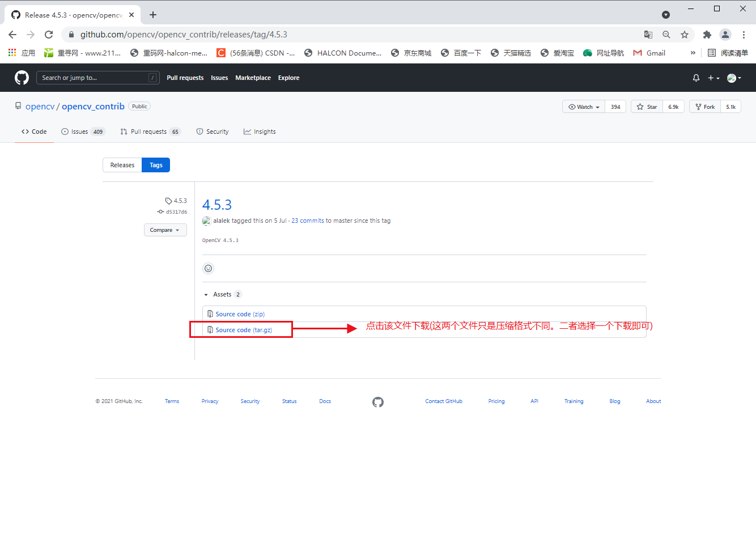The image size is (756, 534).
Task: Click the GitHub octocat logo in the header
Action: (x=21, y=78)
